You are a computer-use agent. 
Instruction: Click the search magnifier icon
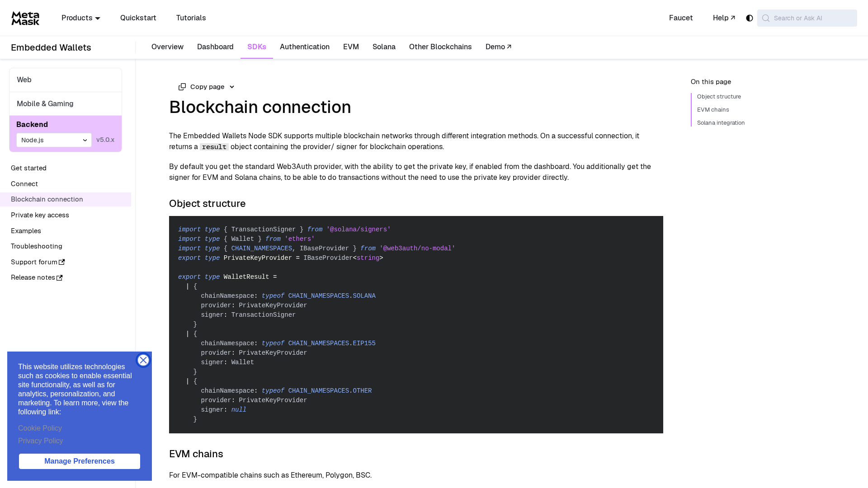pos(766,18)
